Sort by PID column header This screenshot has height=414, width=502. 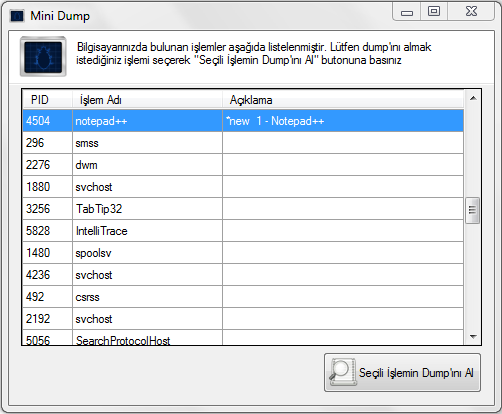[x=47, y=100]
